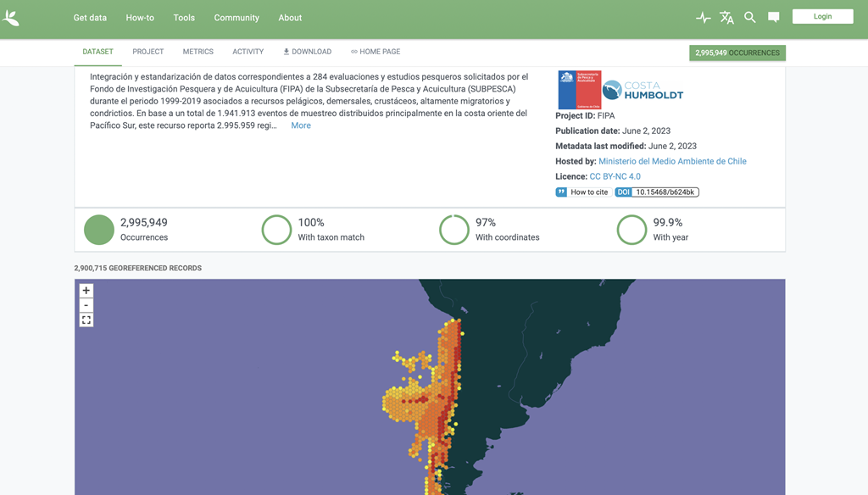The width and height of the screenshot is (868, 495).
Task: Open Ministerio del Medio Ambiente de Chile link
Action: click(x=672, y=161)
